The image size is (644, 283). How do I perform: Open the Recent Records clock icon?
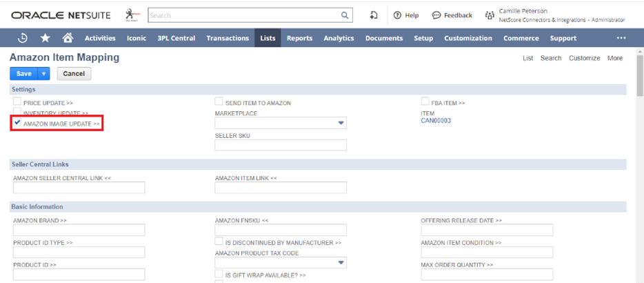pyautogui.click(x=23, y=38)
